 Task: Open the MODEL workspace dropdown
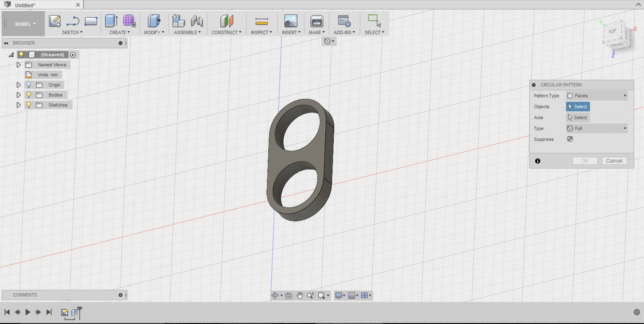(25, 24)
